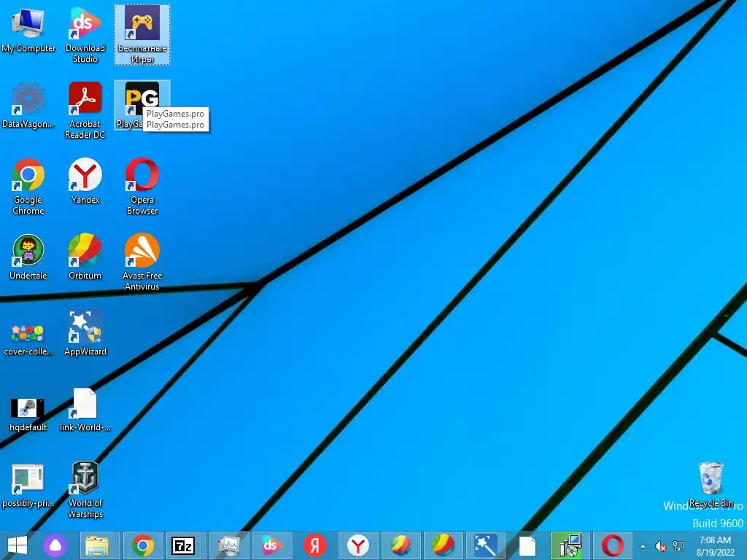Open the monitor graph app in the taskbar

click(229, 545)
